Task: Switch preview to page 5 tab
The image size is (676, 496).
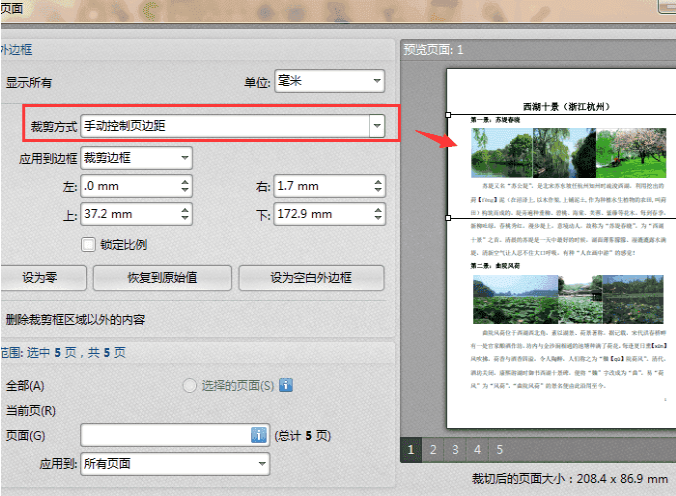Action: point(500,450)
